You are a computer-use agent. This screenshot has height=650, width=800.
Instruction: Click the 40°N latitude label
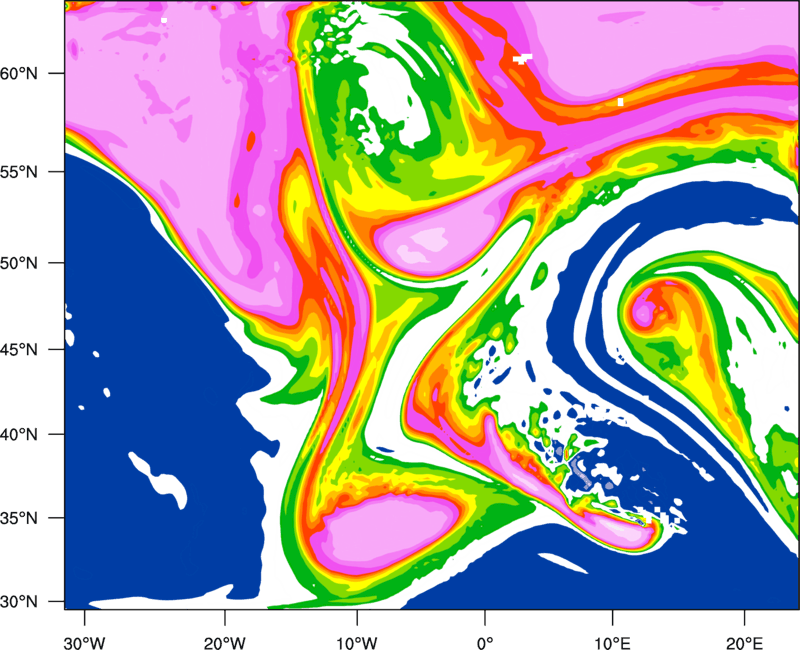pyautogui.click(x=19, y=435)
